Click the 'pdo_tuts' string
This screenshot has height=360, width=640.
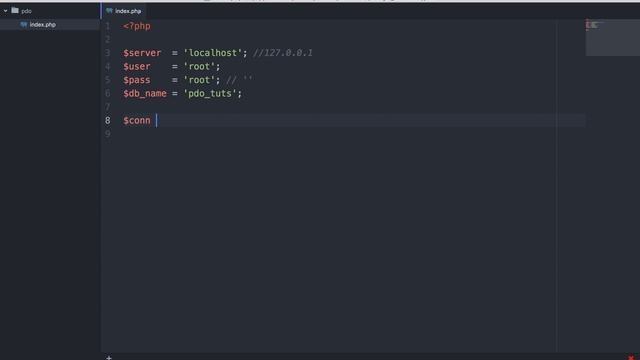coord(210,93)
